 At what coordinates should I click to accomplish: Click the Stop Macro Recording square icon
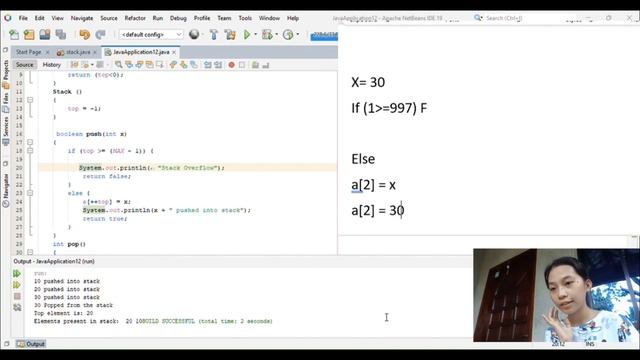242,65
